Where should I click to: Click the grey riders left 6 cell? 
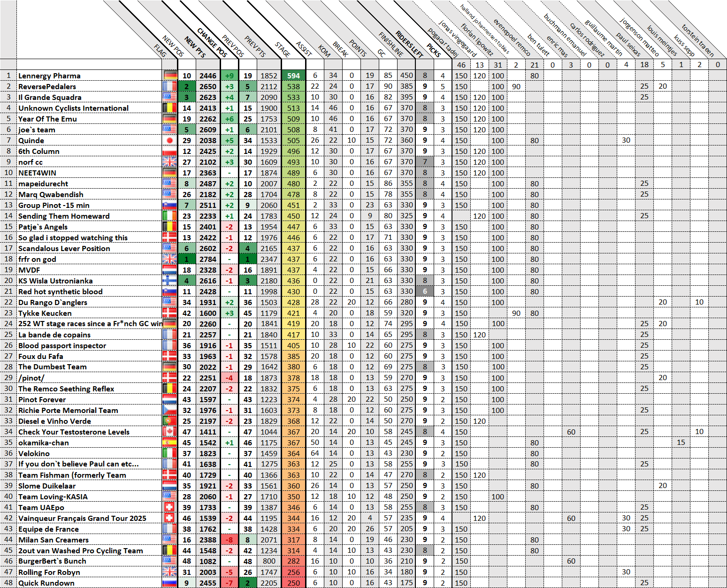coord(425,291)
